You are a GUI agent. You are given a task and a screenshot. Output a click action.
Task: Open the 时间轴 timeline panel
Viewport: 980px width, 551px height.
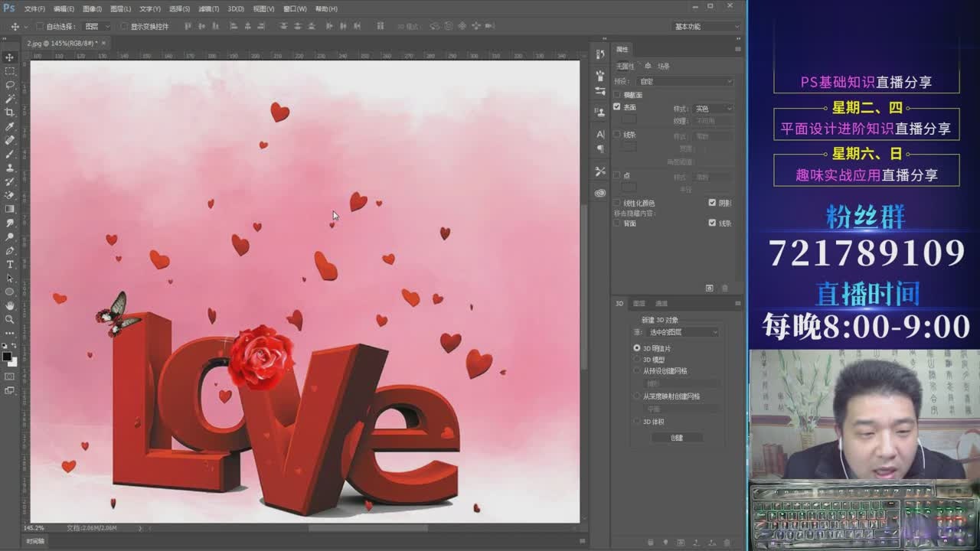35,541
